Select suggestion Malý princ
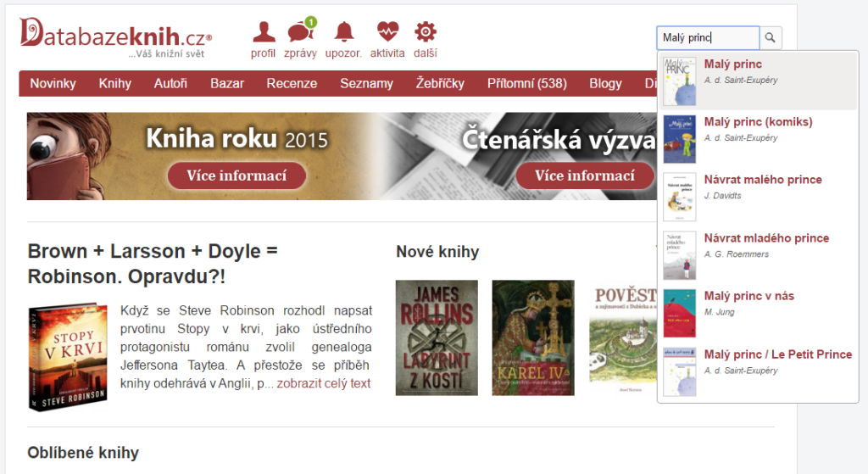Screen dimensions: 868x474 (757, 81)
